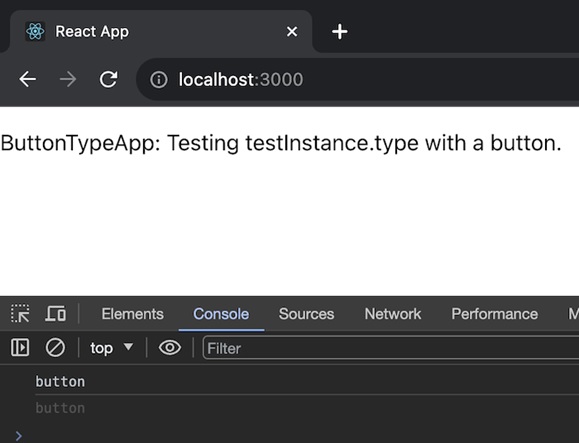Close the React App tab
Screen dimensions: 579x443
pyautogui.click(x=292, y=32)
